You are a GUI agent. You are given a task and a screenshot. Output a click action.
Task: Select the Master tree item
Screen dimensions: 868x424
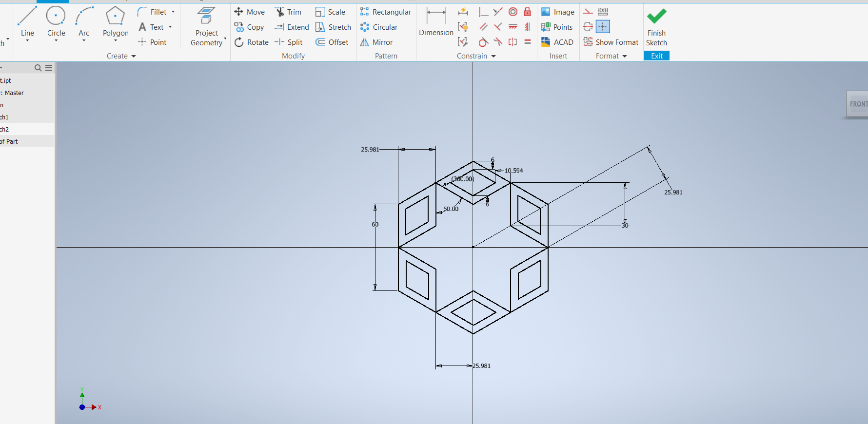pos(14,93)
